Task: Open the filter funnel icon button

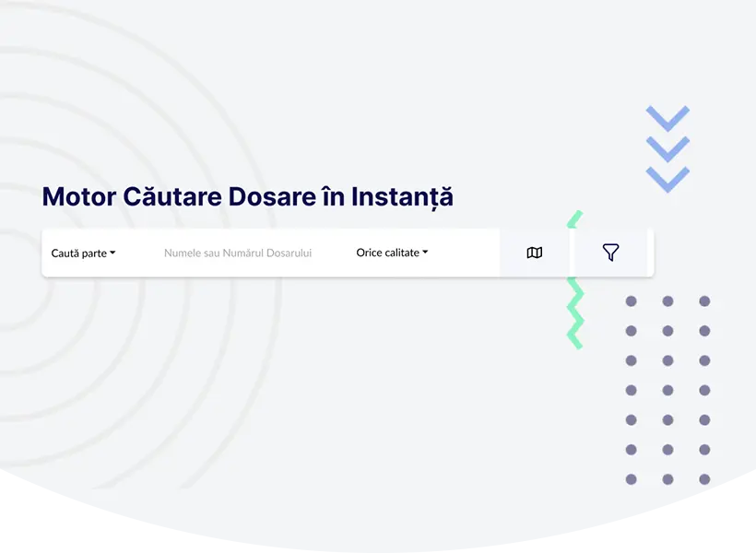Action: coord(610,253)
